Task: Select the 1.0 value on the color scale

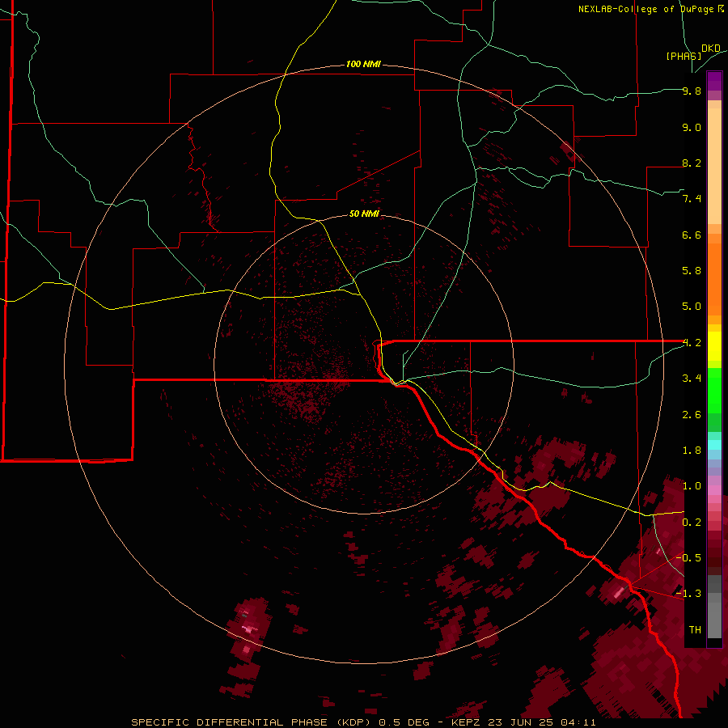Action: tap(692, 486)
